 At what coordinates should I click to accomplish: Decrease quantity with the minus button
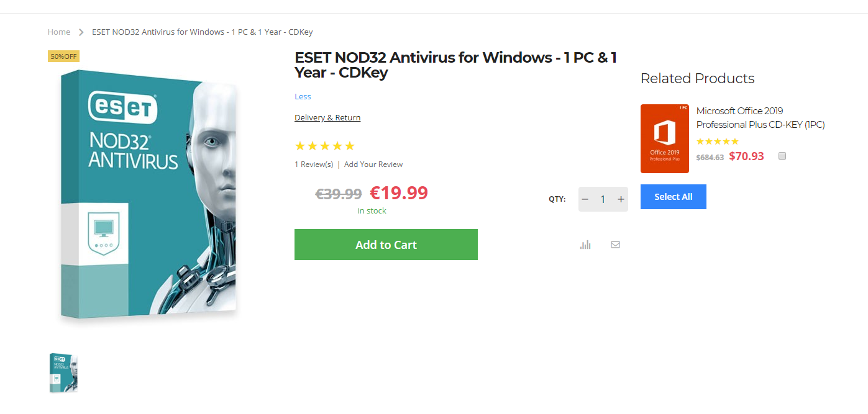(x=585, y=199)
